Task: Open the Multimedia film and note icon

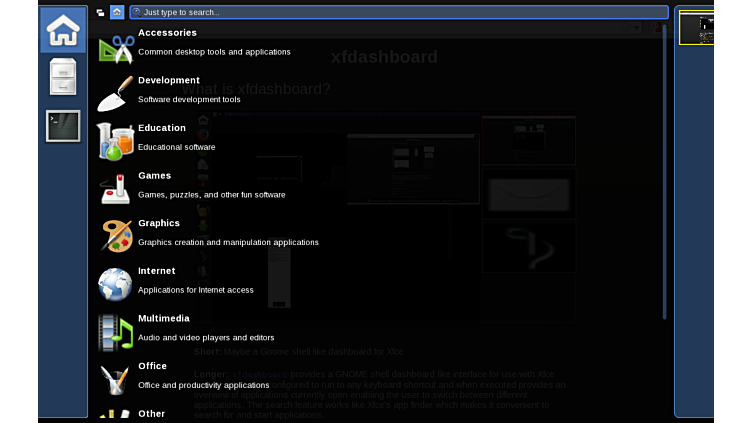Action: (x=116, y=332)
